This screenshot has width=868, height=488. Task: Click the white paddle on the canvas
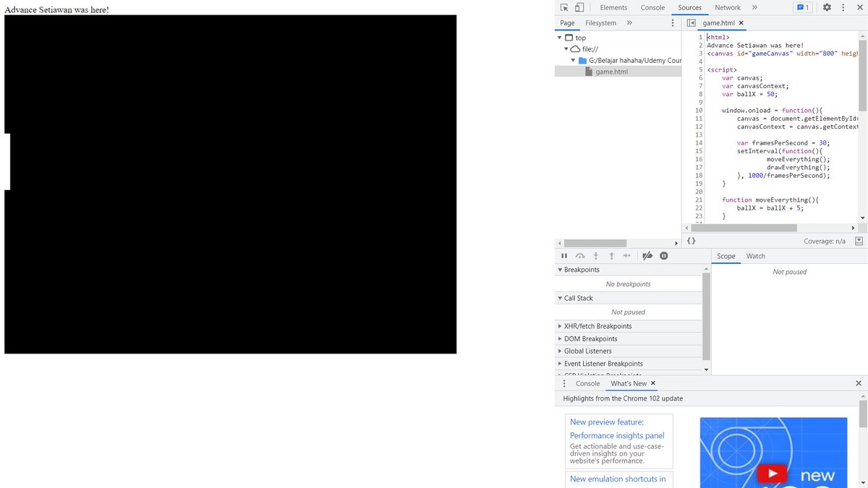point(7,161)
